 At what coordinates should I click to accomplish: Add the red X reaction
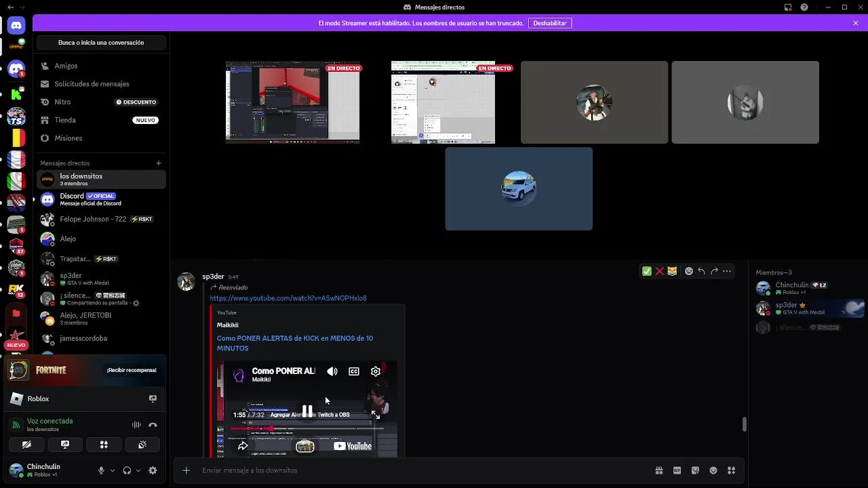(x=659, y=271)
